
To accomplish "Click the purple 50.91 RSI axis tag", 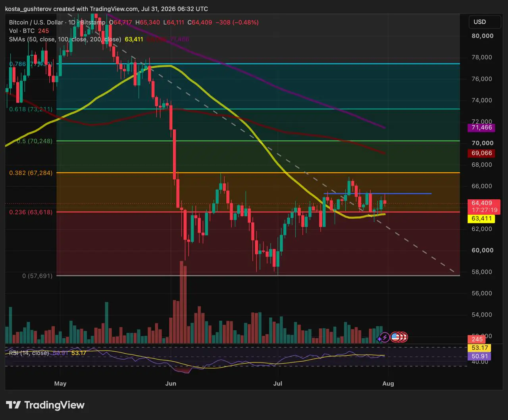I will pyautogui.click(x=479, y=356).
